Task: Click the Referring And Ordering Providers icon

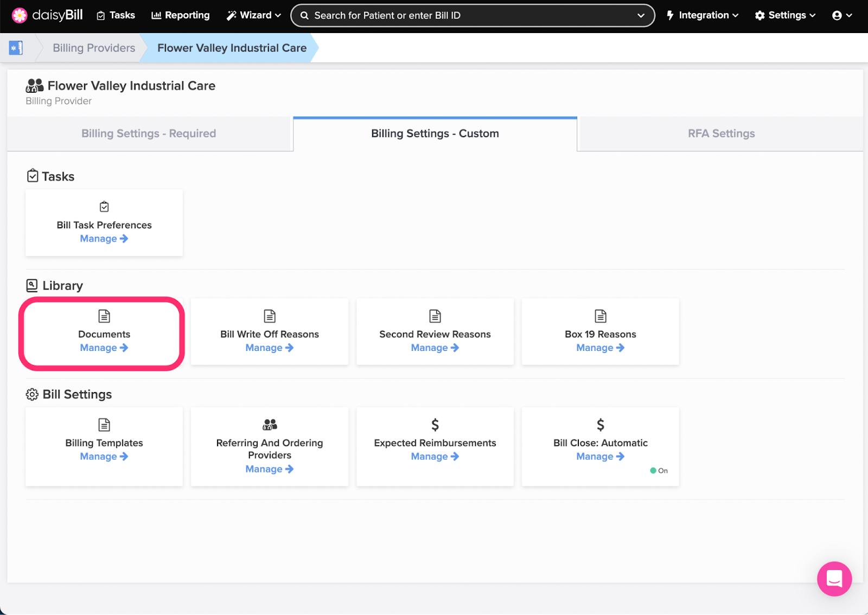Action: click(270, 425)
